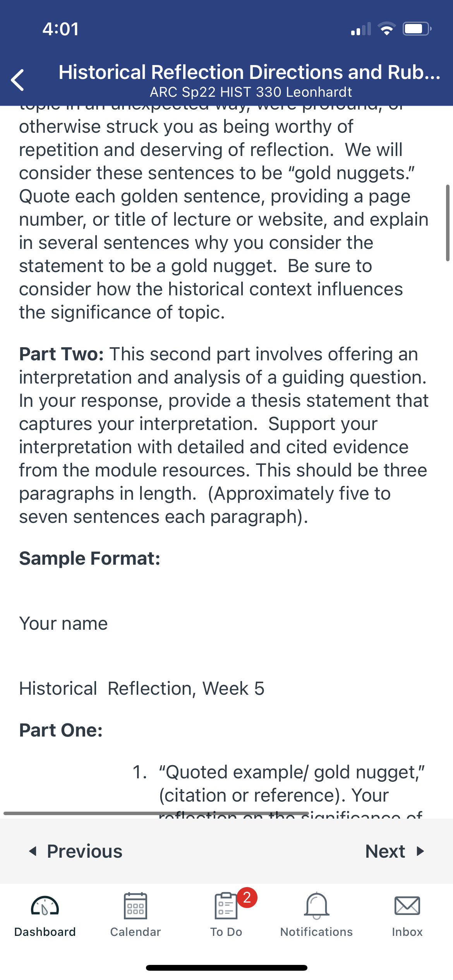Viewport: 453px width, 980px height.
Task: Select the Notifications tab label
Action: (317, 932)
